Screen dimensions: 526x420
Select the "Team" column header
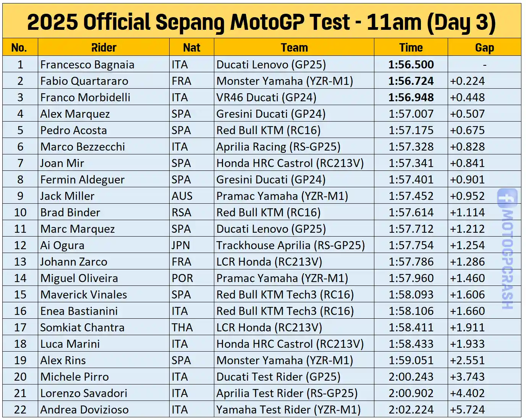tap(294, 48)
